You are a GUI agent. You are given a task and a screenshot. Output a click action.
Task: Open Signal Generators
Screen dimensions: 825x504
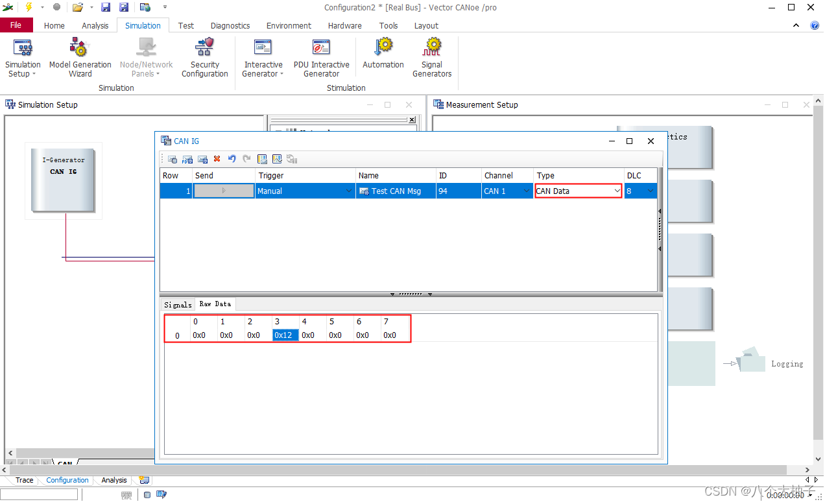[432, 58]
